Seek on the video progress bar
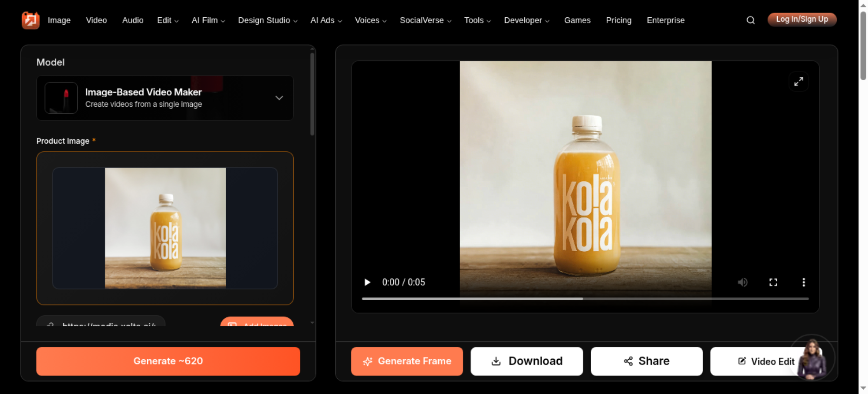The image size is (868, 394). pos(585,299)
